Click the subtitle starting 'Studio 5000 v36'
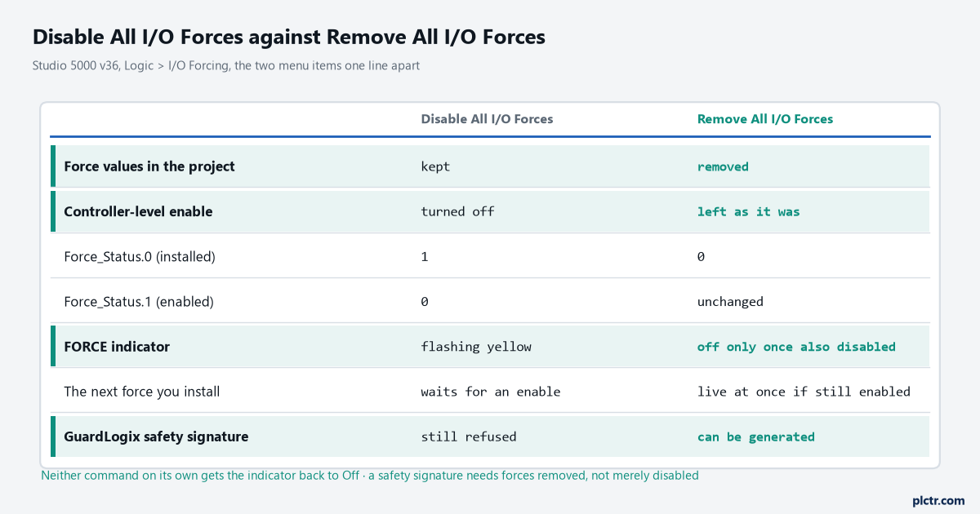This screenshot has height=514, width=980. (226, 65)
